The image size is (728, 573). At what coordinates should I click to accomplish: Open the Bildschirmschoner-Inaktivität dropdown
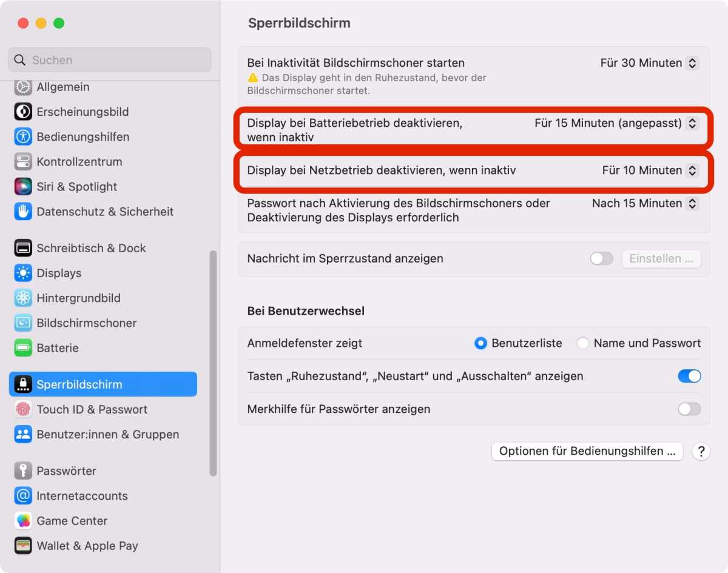[x=649, y=62]
